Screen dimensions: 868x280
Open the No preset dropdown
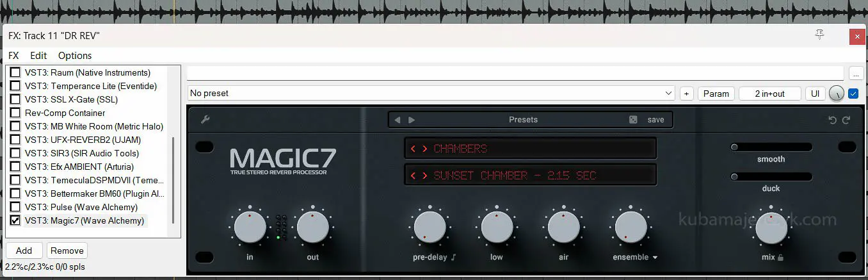tap(431, 94)
